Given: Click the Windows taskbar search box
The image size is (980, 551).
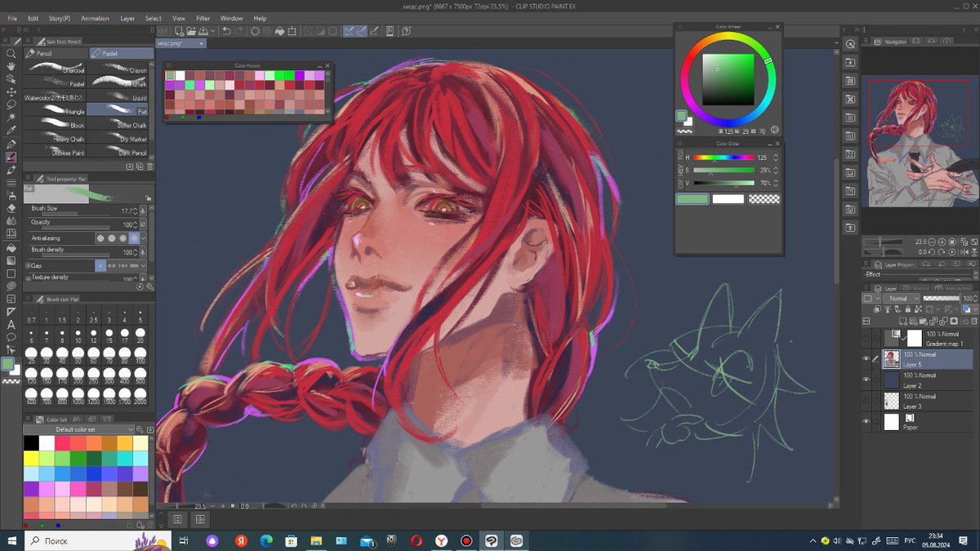Looking at the screenshot, I should click(x=100, y=540).
